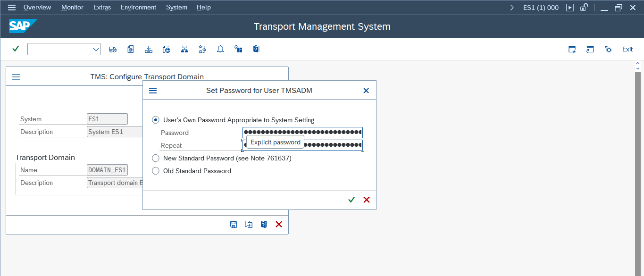The width and height of the screenshot is (644, 276).
Task: Click the Password input field
Action: coord(302,133)
